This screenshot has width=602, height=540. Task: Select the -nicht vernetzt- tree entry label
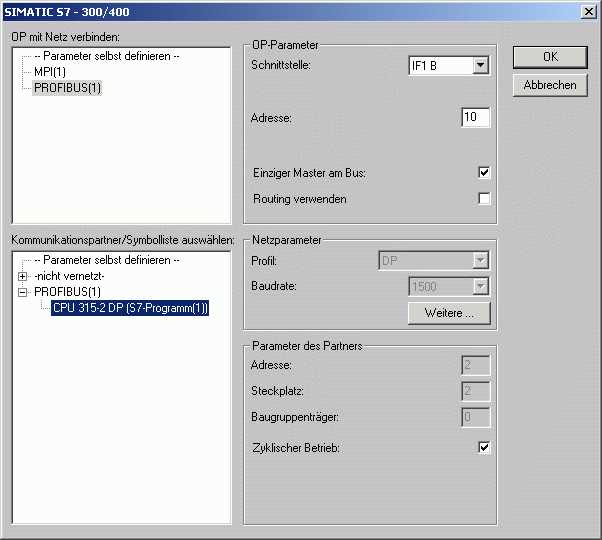(69, 276)
